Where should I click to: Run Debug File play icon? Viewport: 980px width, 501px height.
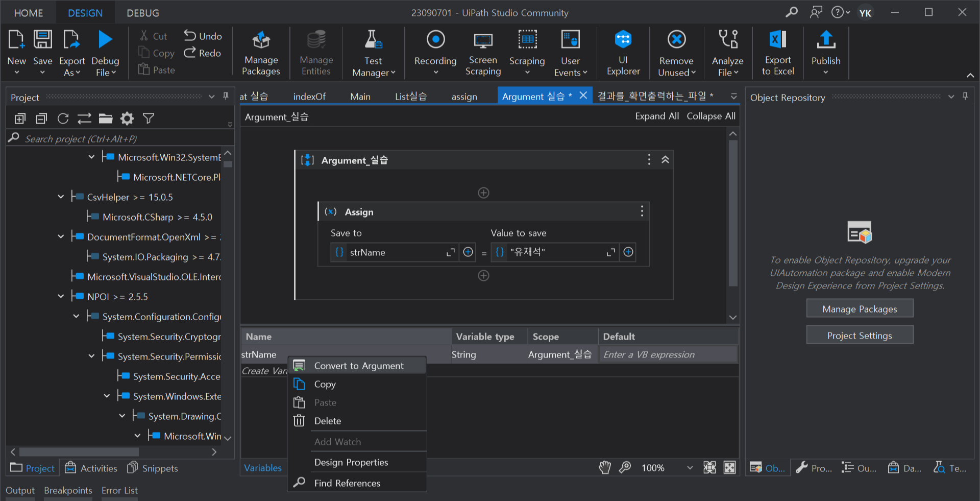pos(105,39)
